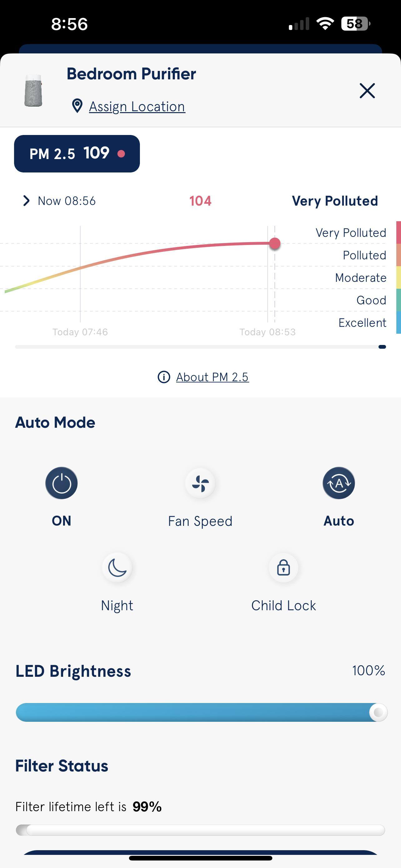The width and height of the screenshot is (401, 868).
Task: Close the Bedroom Purifier panel
Action: pyautogui.click(x=367, y=91)
